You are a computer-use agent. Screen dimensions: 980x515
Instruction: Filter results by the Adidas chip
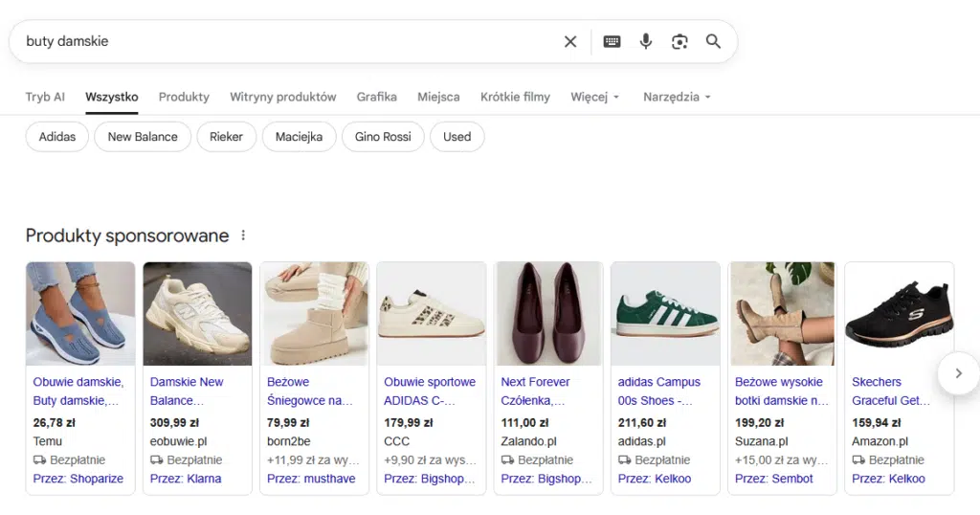[57, 137]
